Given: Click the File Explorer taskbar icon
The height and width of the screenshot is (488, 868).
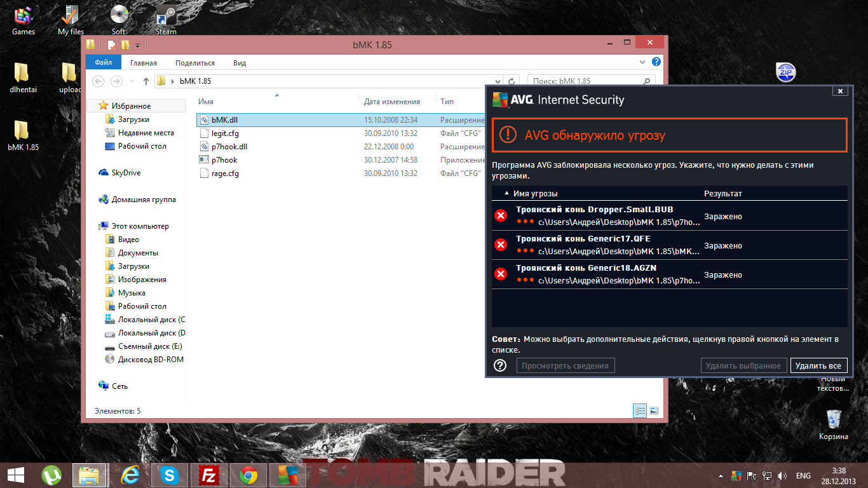Looking at the screenshot, I should (89, 475).
